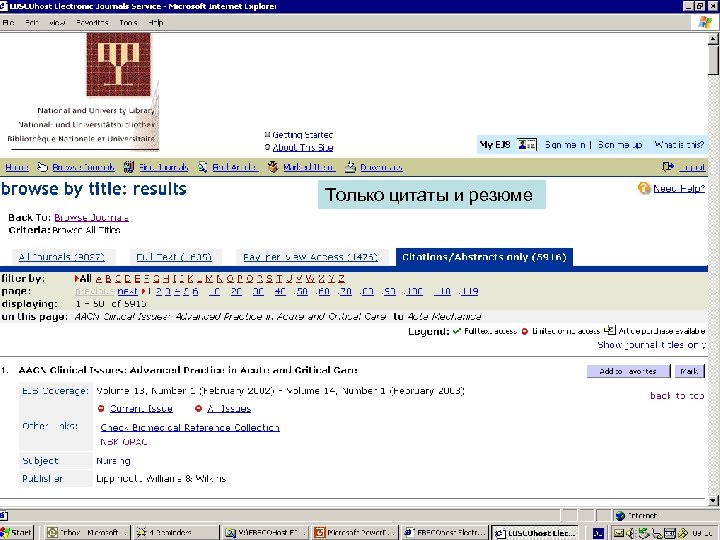Jump to results page 50
The width and height of the screenshot is (720, 540).
301,291
